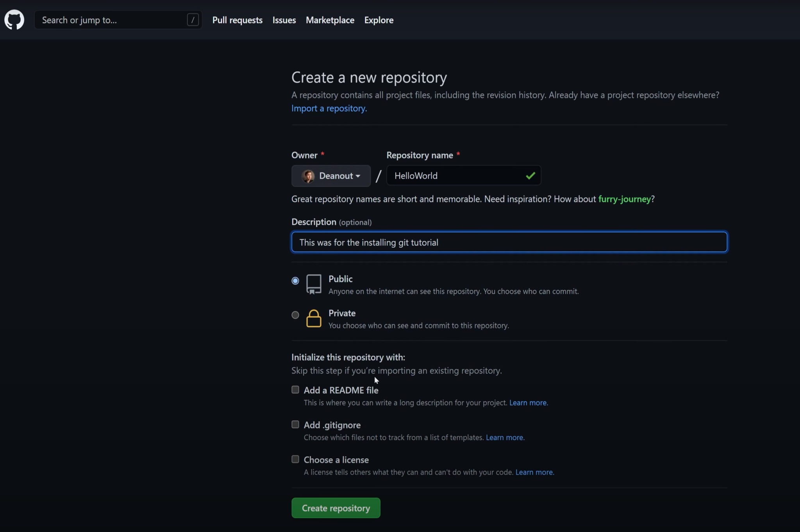Click the GitHub octocat logo
This screenshot has height=532, width=800.
pyautogui.click(x=14, y=20)
